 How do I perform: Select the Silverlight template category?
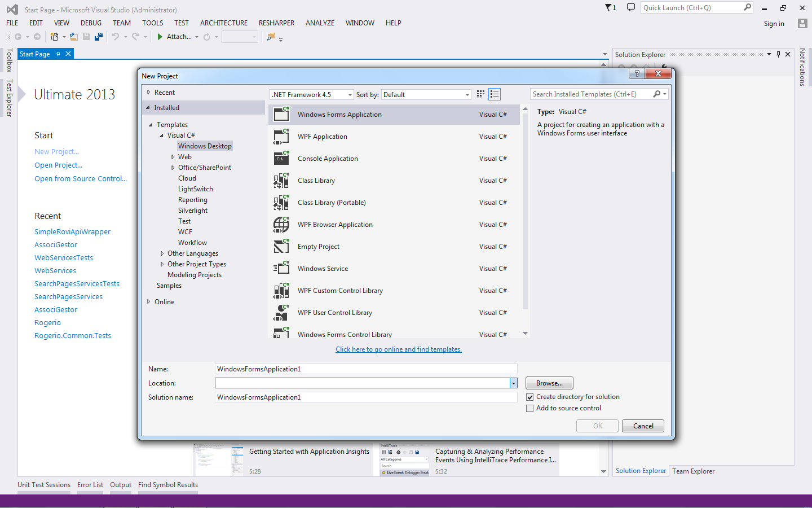[x=193, y=211]
